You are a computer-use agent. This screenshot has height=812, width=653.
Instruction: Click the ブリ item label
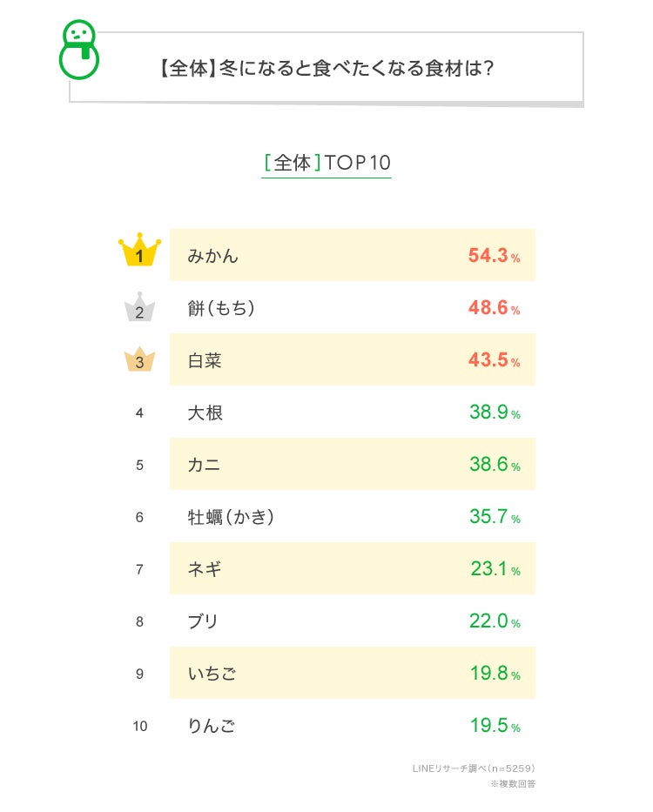[x=203, y=621]
